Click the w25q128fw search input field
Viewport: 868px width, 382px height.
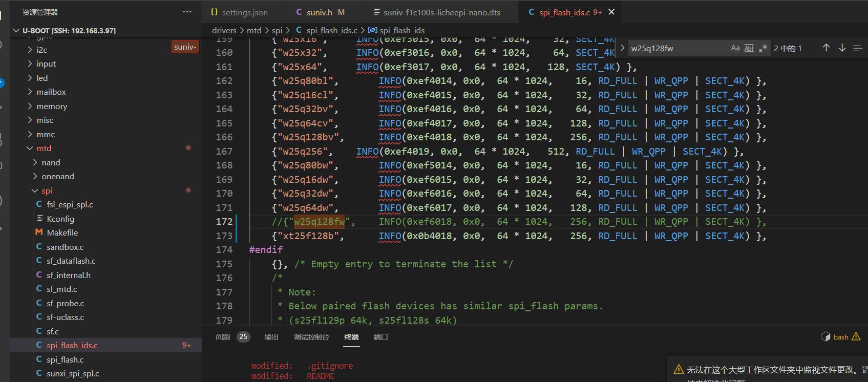[x=678, y=48]
